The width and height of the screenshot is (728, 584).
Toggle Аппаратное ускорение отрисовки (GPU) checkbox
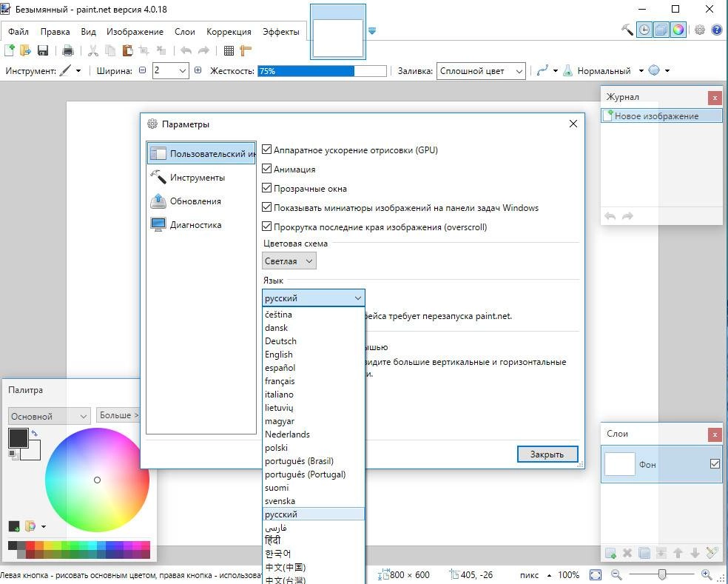[266, 150]
